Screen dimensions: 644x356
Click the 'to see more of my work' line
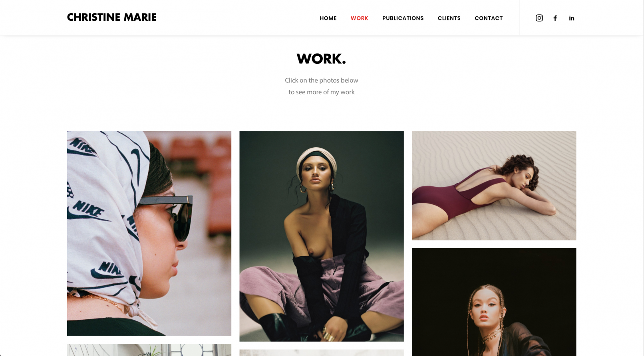tap(322, 92)
